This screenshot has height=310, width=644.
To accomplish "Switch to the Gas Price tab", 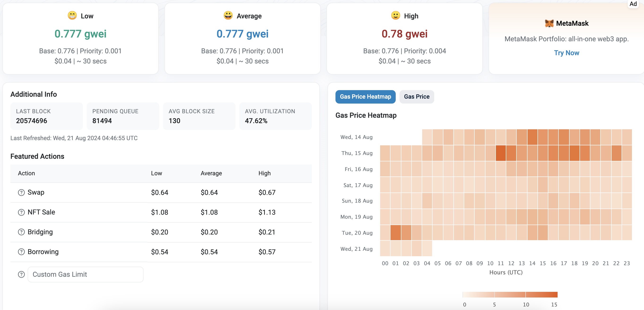I will (416, 96).
